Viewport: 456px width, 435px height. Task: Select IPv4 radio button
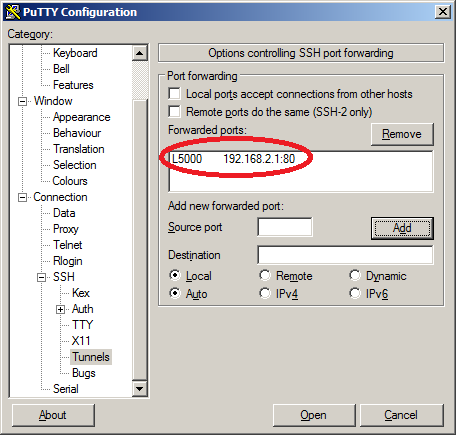(x=265, y=293)
